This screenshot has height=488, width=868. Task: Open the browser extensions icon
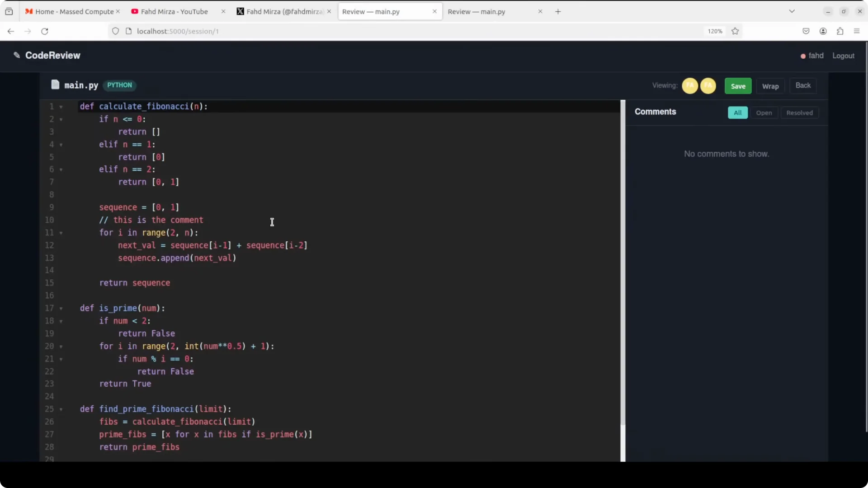pyautogui.click(x=840, y=31)
